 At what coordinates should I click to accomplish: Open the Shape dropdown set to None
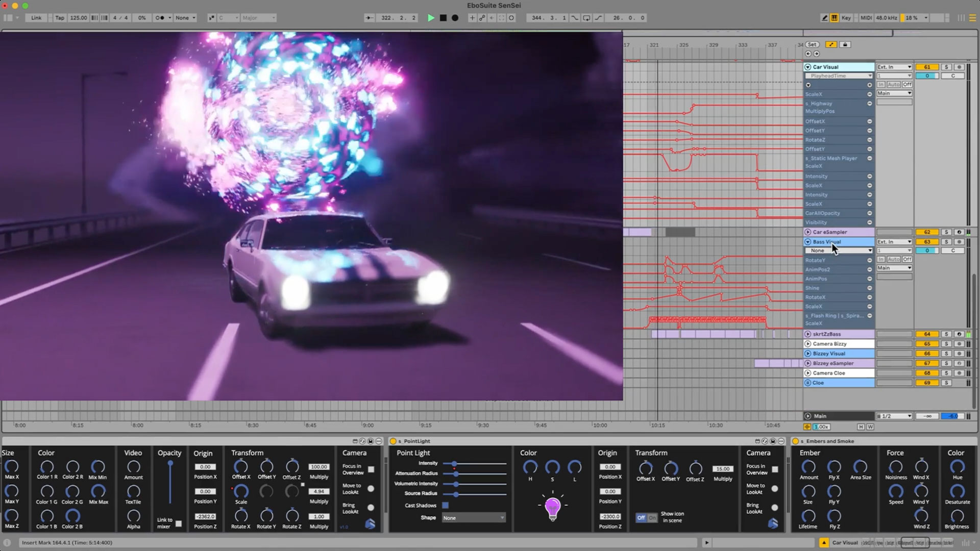473,518
